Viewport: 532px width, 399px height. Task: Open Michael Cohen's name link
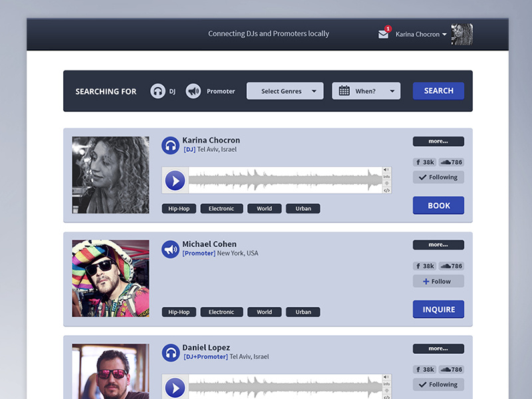point(209,244)
